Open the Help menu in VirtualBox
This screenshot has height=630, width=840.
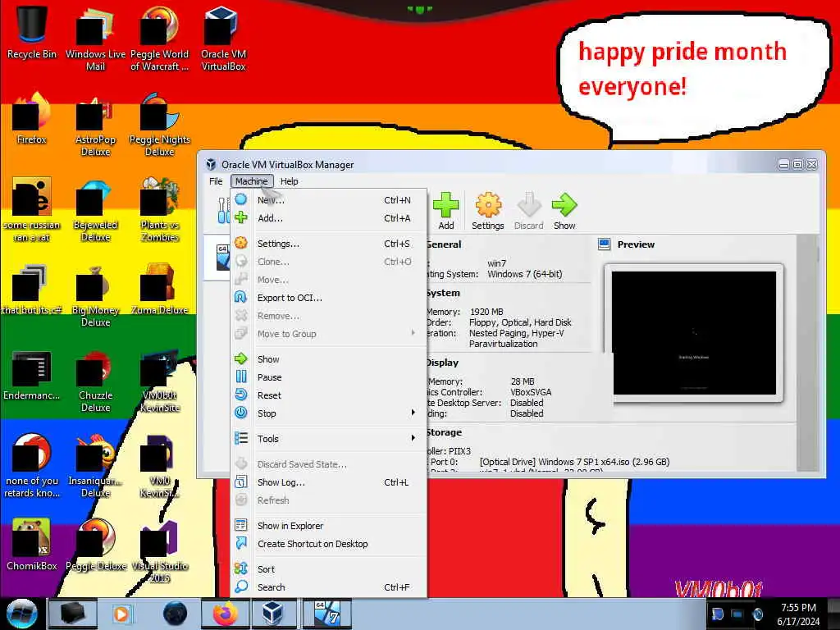(x=290, y=181)
